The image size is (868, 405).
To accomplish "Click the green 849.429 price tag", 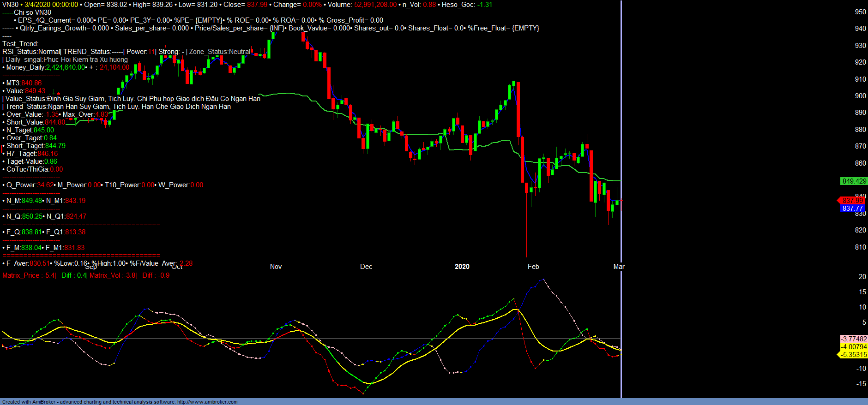I will coord(854,181).
